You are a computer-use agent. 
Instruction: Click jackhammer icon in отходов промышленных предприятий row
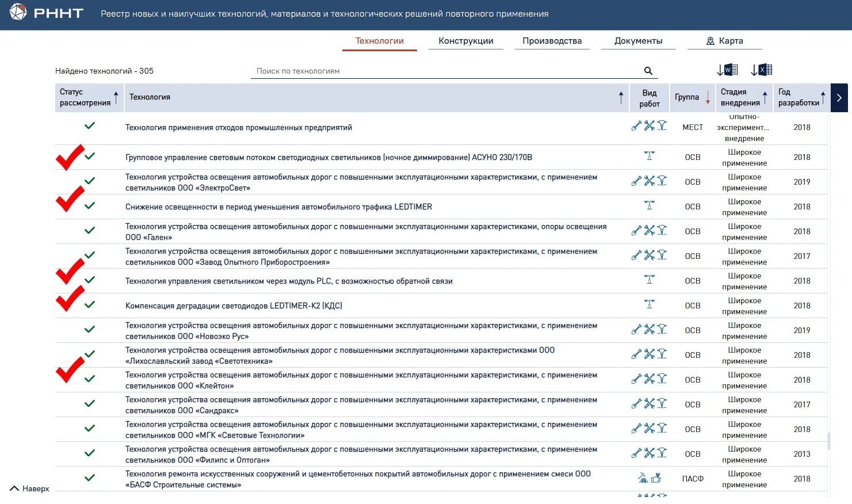click(x=662, y=125)
